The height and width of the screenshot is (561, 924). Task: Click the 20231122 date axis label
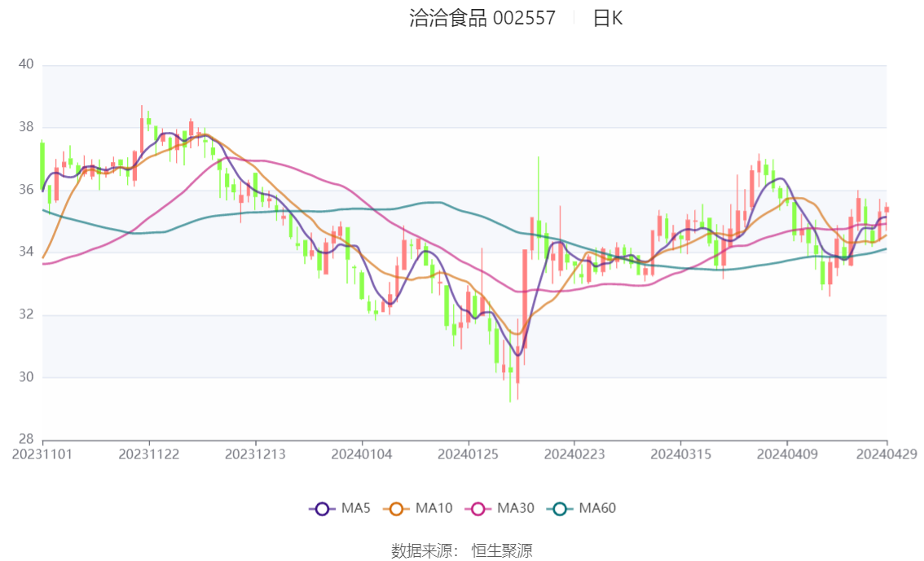click(x=148, y=454)
